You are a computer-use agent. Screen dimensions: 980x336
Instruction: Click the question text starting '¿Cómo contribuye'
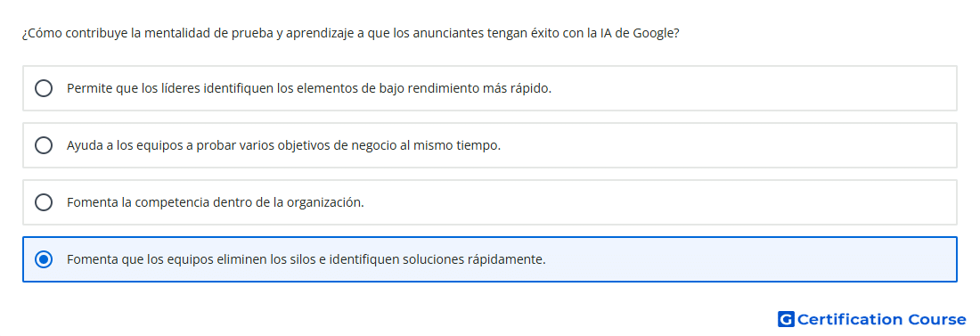point(351,33)
